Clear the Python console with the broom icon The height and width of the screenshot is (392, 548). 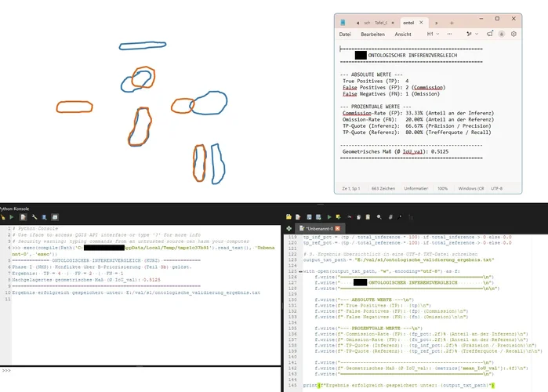pos(3,217)
